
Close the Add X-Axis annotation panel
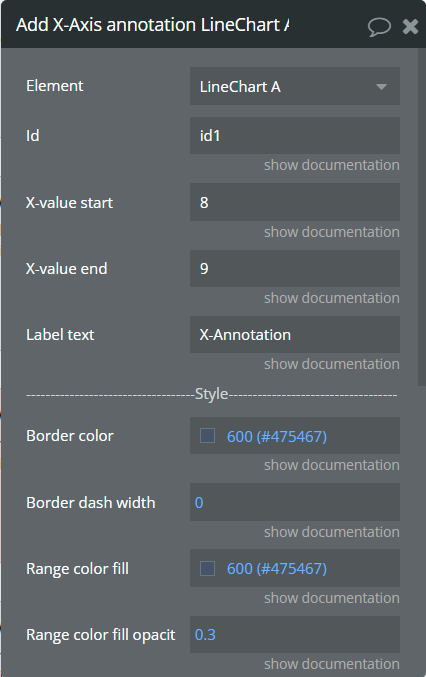click(x=410, y=27)
